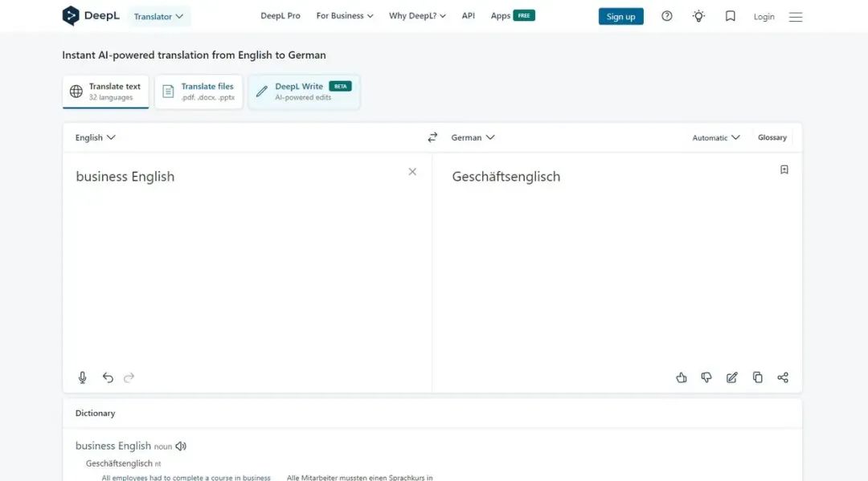This screenshot has height=481, width=868.
Task: Play pronunciation of business English
Action: pos(181,446)
